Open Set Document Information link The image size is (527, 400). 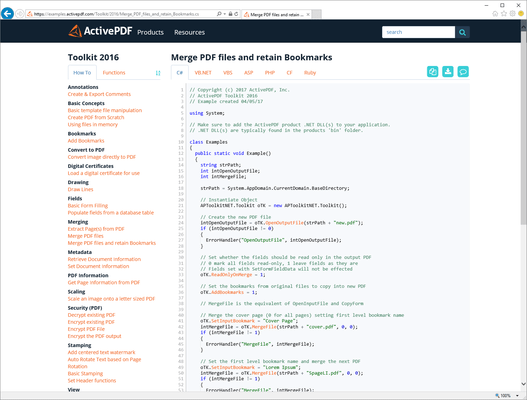[98, 266]
